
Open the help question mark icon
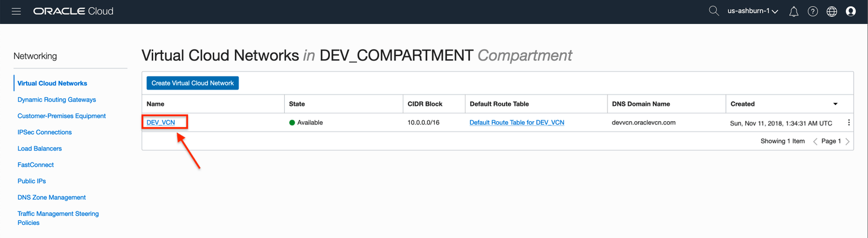tap(812, 11)
